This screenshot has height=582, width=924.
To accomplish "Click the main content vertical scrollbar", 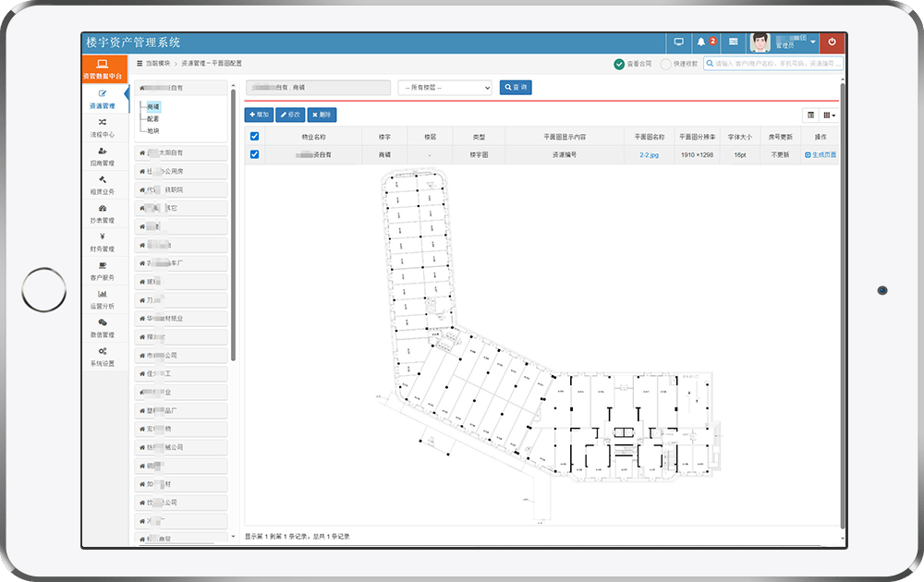I will click(842, 307).
